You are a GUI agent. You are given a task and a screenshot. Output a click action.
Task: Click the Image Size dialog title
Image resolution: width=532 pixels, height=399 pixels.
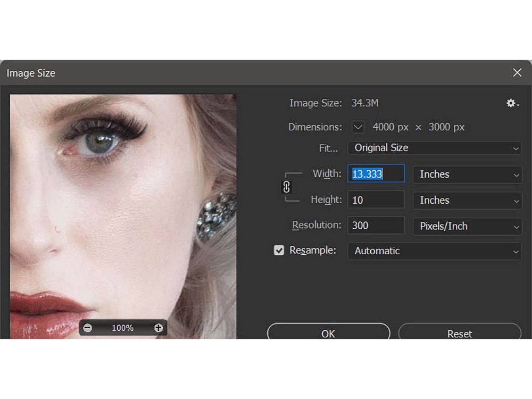pos(31,73)
